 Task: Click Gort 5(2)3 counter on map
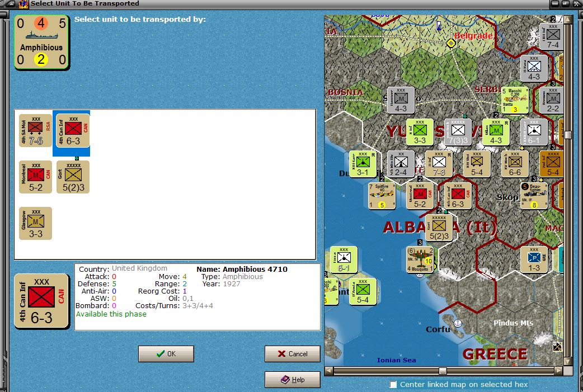pos(439,228)
